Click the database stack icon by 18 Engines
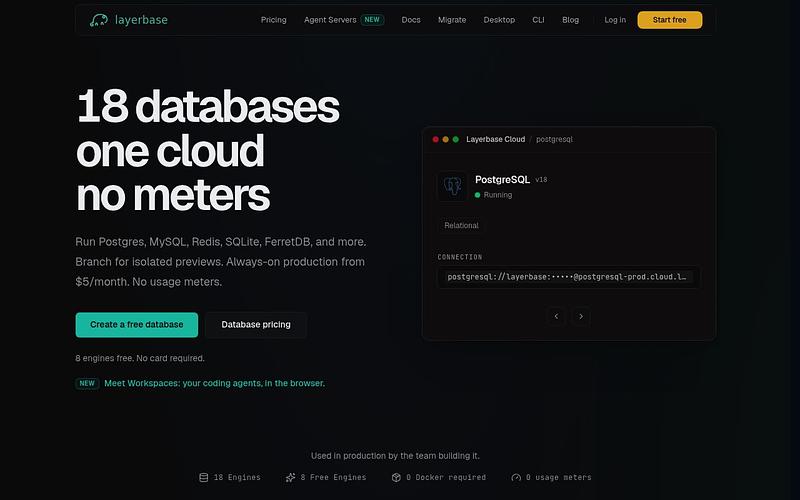 click(x=204, y=478)
